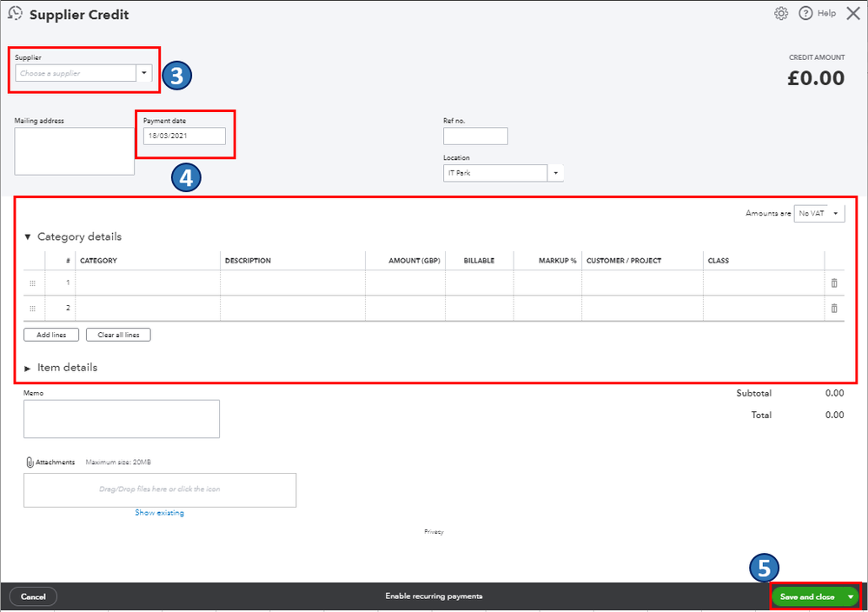Expand the Item details section
Screen dimensions: 868x612
pos(28,369)
